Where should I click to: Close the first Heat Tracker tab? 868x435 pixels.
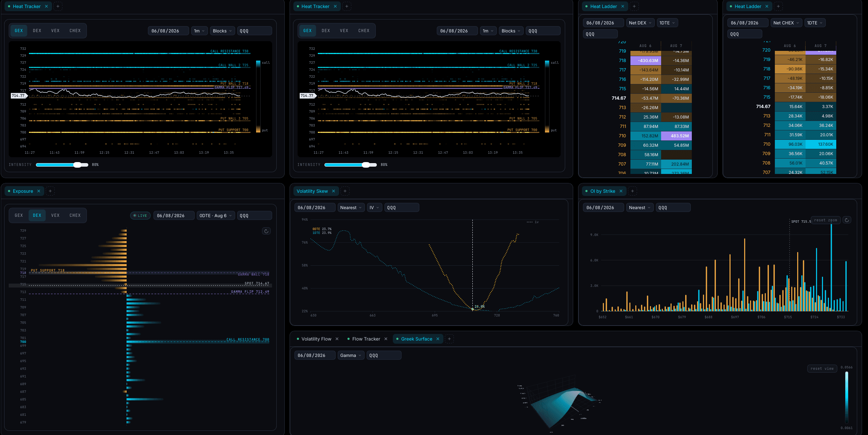point(46,6)
